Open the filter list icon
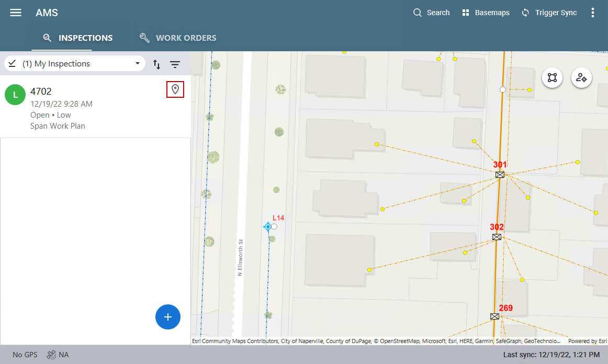 [175, 64]
